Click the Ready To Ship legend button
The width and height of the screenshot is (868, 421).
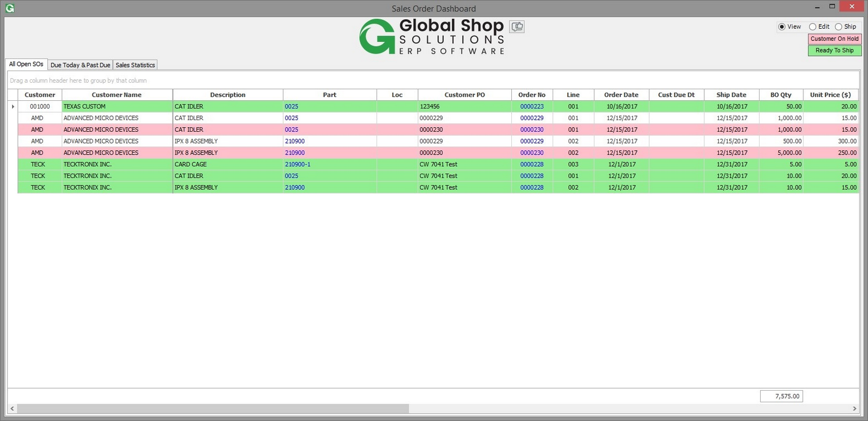pos(835,51)
